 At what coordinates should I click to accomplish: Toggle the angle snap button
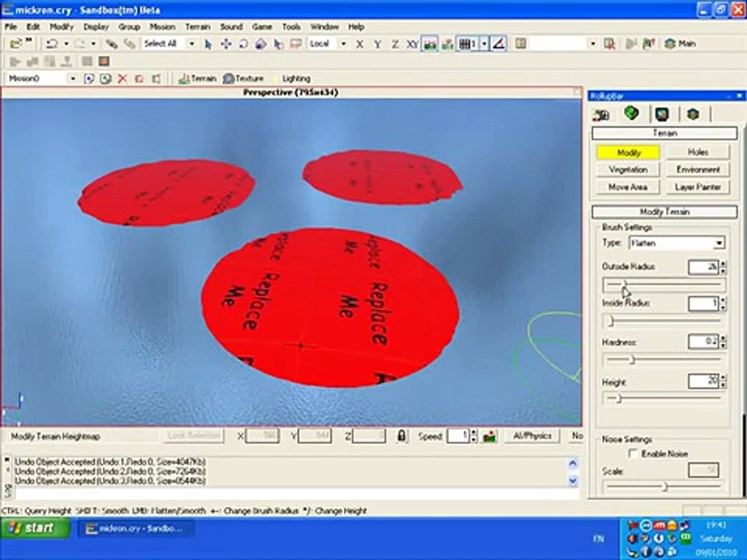pos(499,44)
